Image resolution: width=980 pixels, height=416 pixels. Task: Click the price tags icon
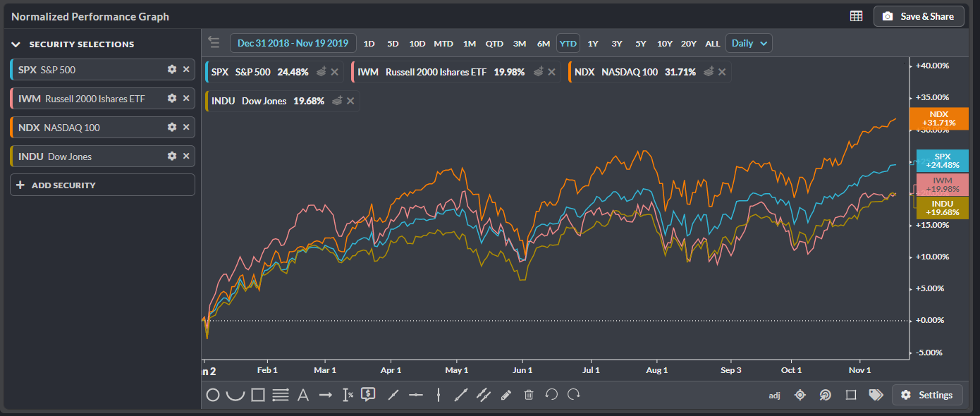[876, 395]
